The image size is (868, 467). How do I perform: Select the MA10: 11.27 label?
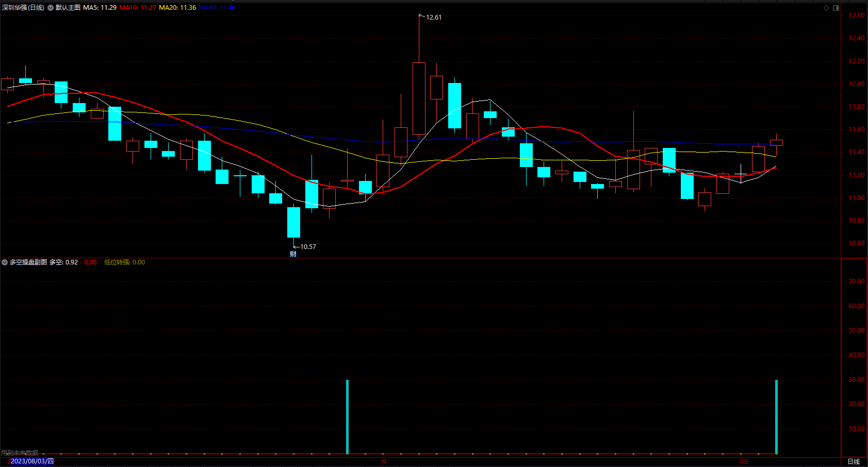[x=138, y=8]
